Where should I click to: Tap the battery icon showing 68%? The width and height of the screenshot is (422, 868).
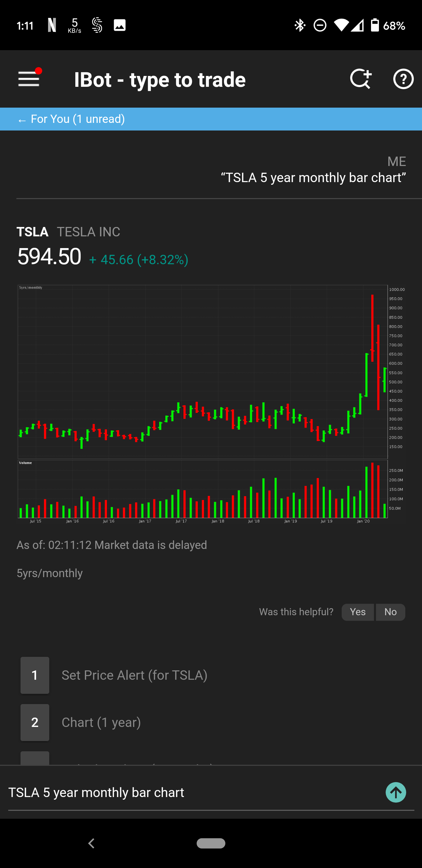pos(375,25)
